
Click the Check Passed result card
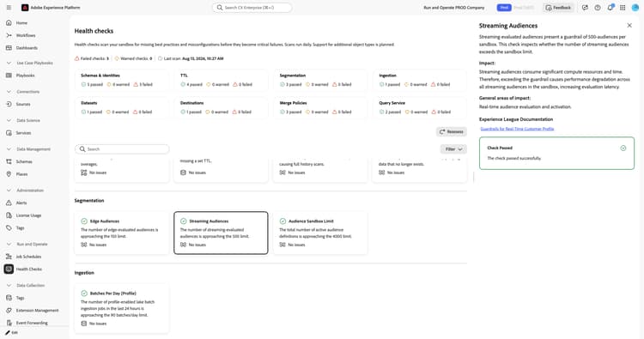[x=556, y=153]
